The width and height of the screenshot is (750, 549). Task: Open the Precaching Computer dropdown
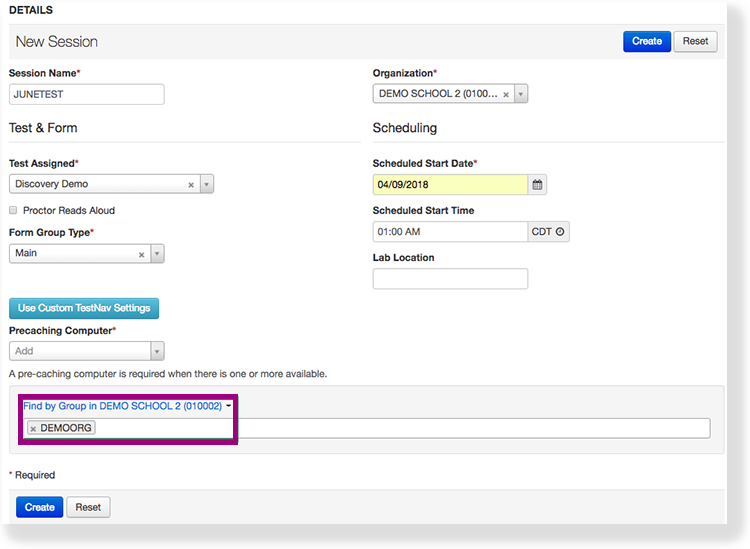click(157, 351)
